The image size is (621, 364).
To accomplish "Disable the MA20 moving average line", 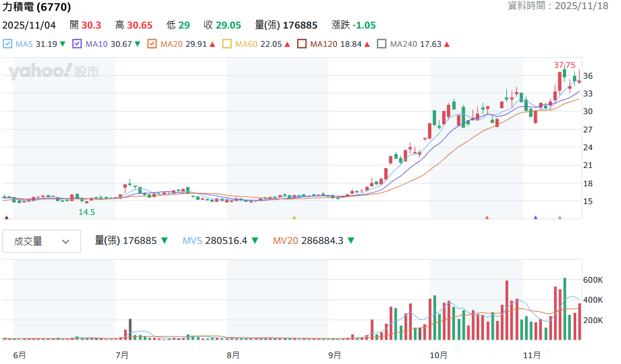I will click(x=151, y=44).
